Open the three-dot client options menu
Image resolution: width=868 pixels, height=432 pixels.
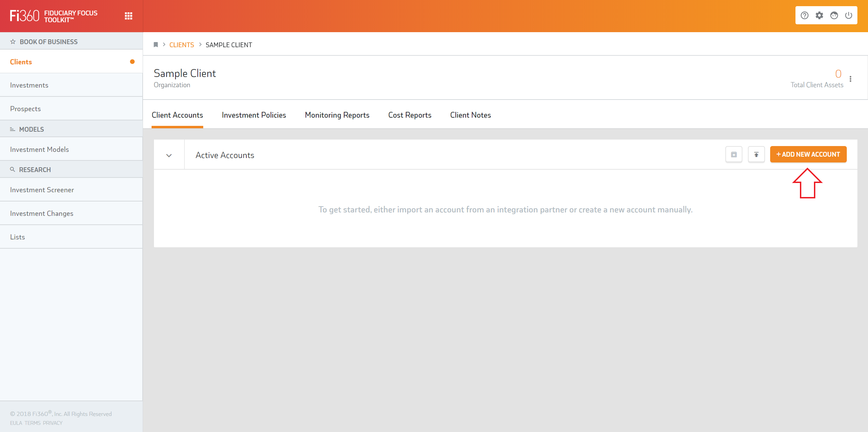point(850,79)
